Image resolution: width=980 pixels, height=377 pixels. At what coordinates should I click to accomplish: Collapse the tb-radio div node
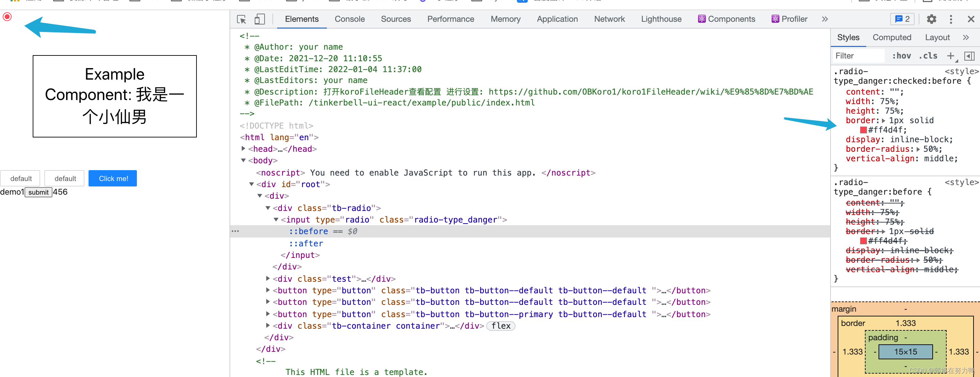pyautogui.click(x=268, y=208)
